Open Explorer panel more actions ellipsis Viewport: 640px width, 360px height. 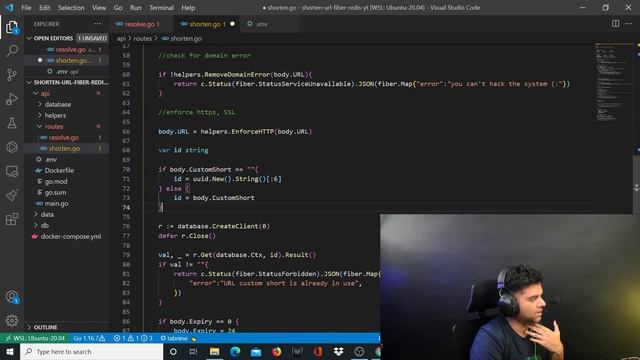click(97, 24)
